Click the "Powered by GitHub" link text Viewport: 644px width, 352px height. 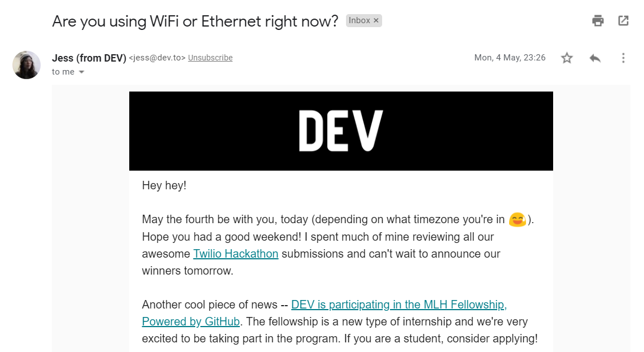pyautogui.click(x=191, y=321)
